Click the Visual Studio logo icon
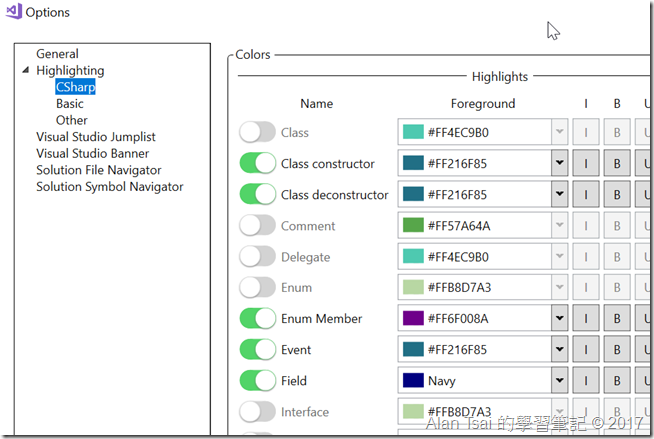654x439 pixels. tap(12, 12)
